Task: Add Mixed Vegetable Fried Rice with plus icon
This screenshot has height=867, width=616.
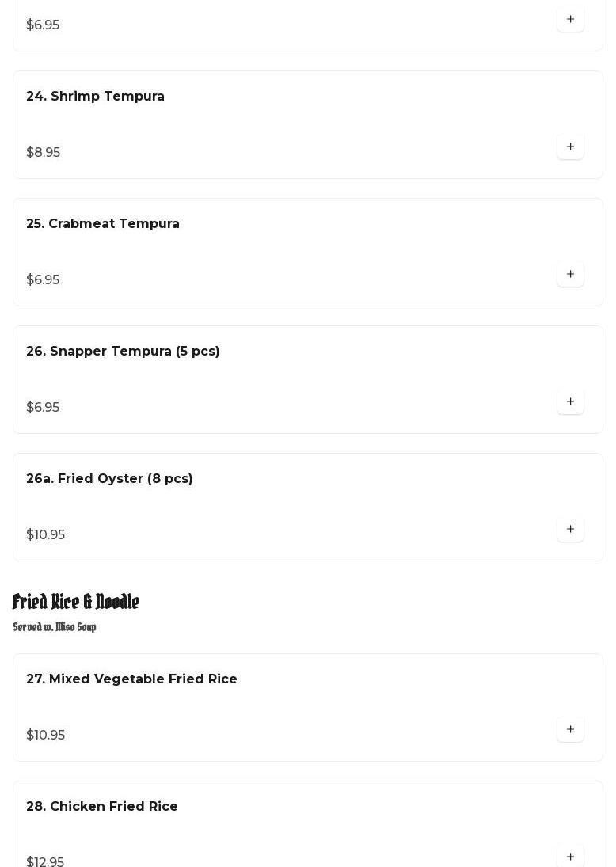Action: click(x=570, y=729)
